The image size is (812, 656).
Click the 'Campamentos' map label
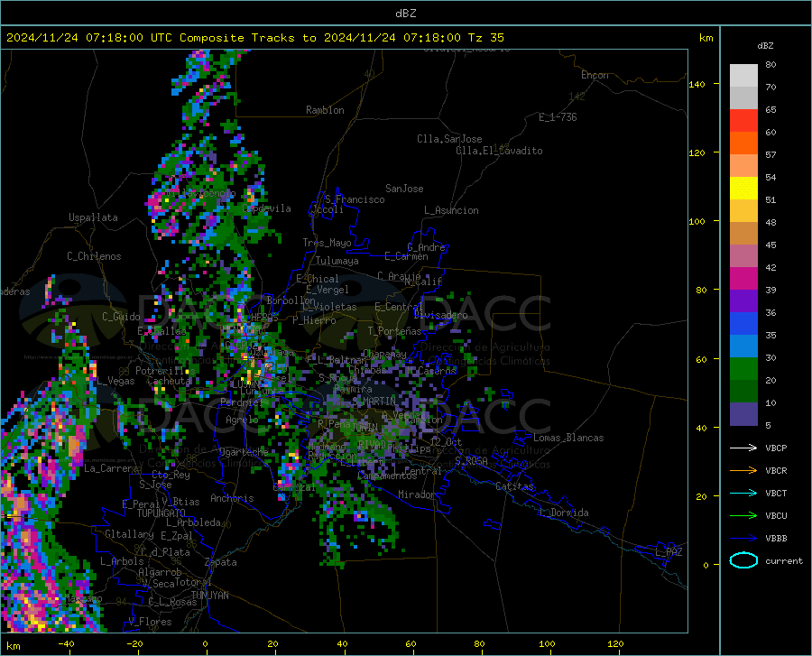click(387, 476)
